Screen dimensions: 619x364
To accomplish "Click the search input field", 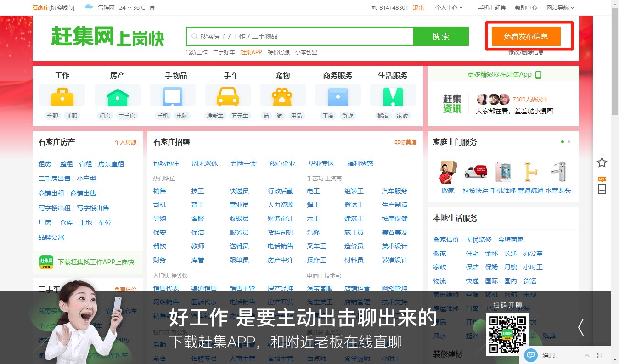I will (x=300, y=36).
